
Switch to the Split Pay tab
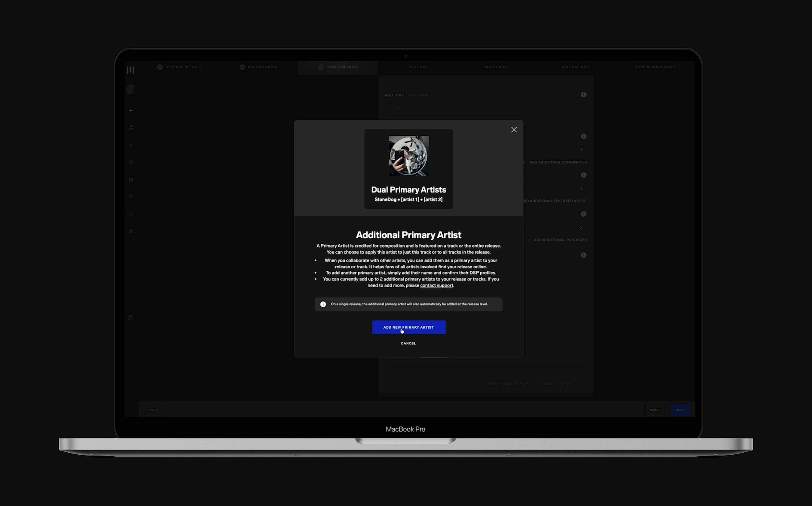click(417, 67)
